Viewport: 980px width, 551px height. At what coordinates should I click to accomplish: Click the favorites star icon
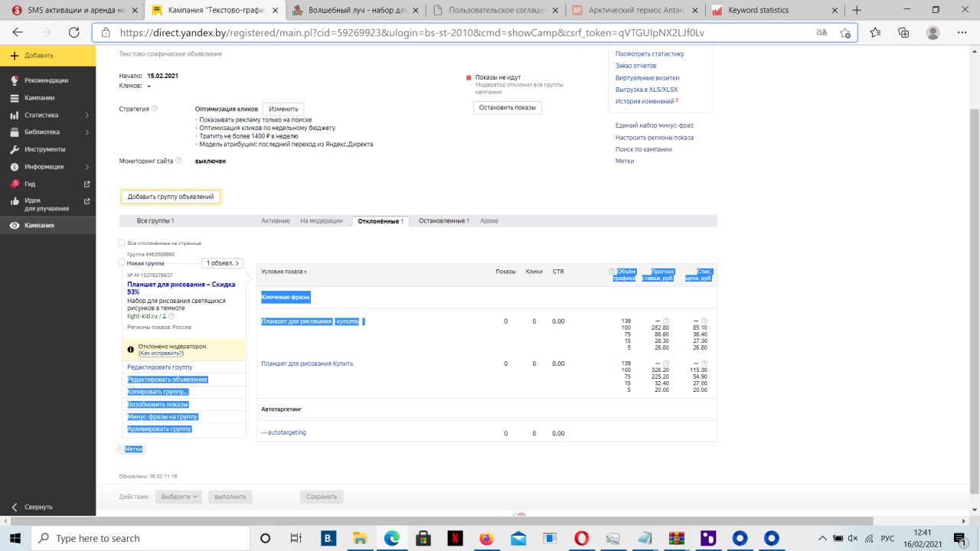coord(844,33)
